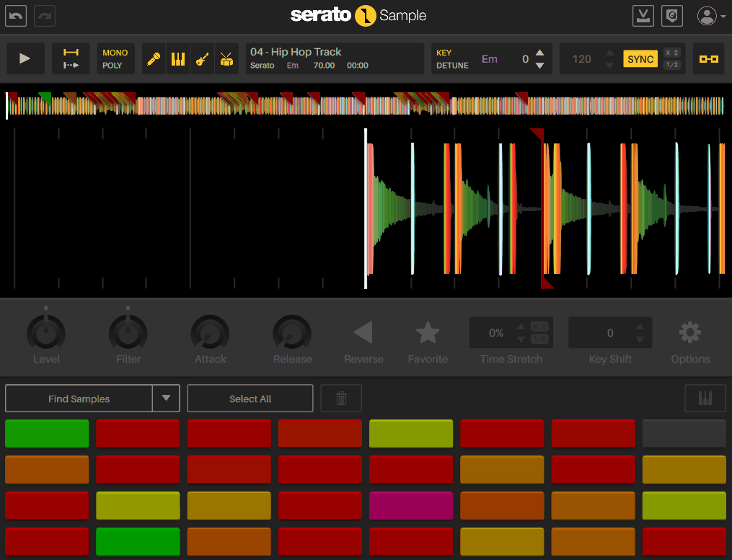Viewport: 732px width, 560px height.
Task: Decrease detune with down arrow
Action: tap(539, 66)
